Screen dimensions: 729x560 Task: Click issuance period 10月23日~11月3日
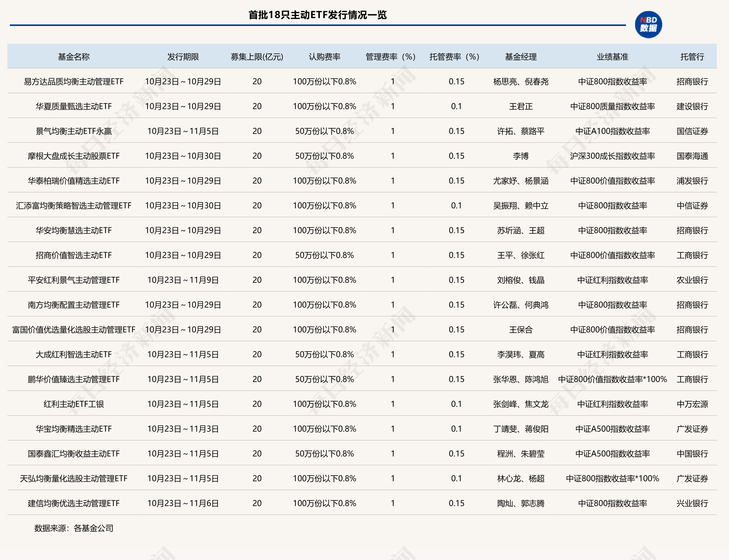(x=183, y=429)
